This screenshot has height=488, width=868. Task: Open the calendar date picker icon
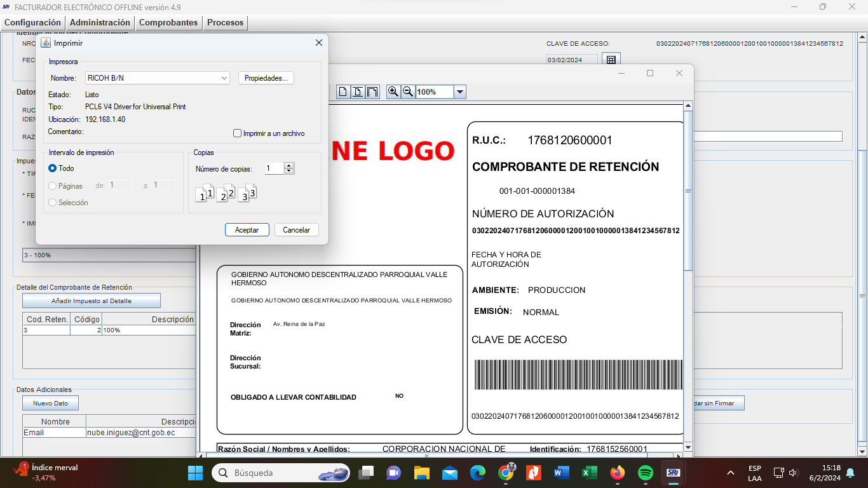coord(611,60)
